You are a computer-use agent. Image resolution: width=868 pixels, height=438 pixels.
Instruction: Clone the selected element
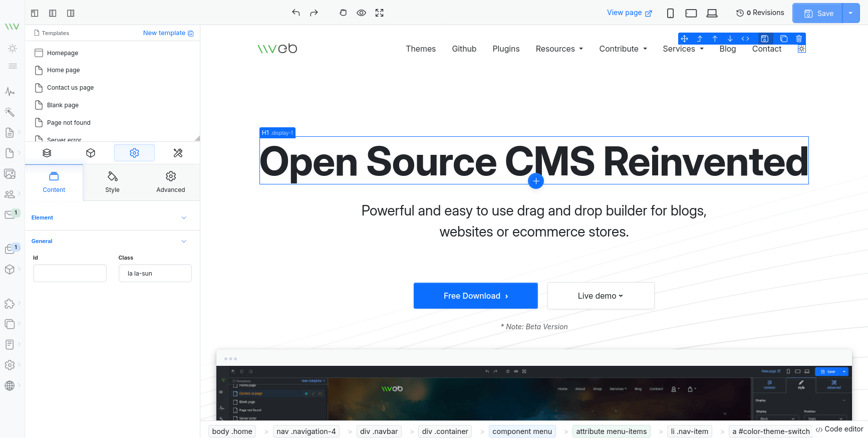(x=784, y=39)
